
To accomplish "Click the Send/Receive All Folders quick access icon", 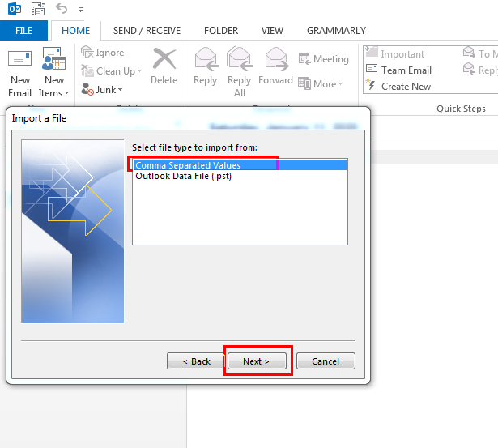I will tap(38, 9).
